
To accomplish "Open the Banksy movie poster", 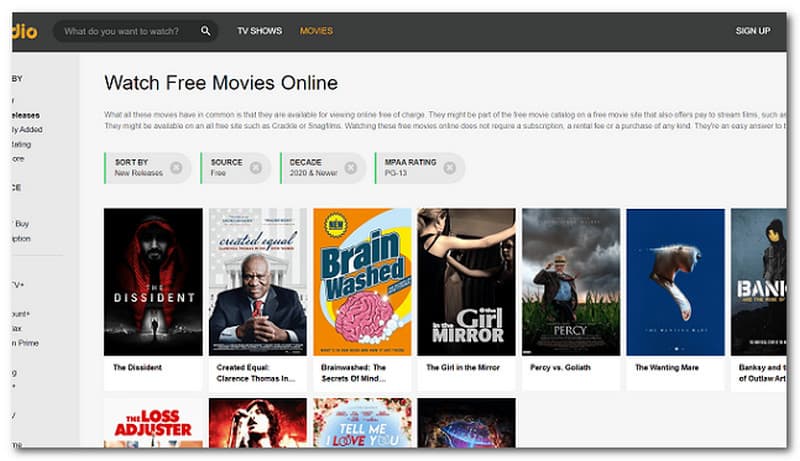I will (759, 281).
